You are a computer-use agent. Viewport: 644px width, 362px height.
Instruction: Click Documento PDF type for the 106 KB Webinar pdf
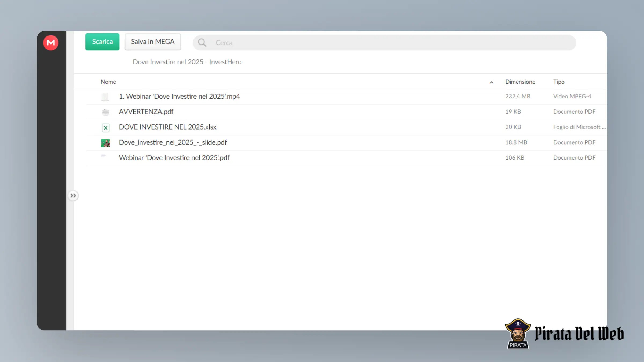tap(574, 158)
